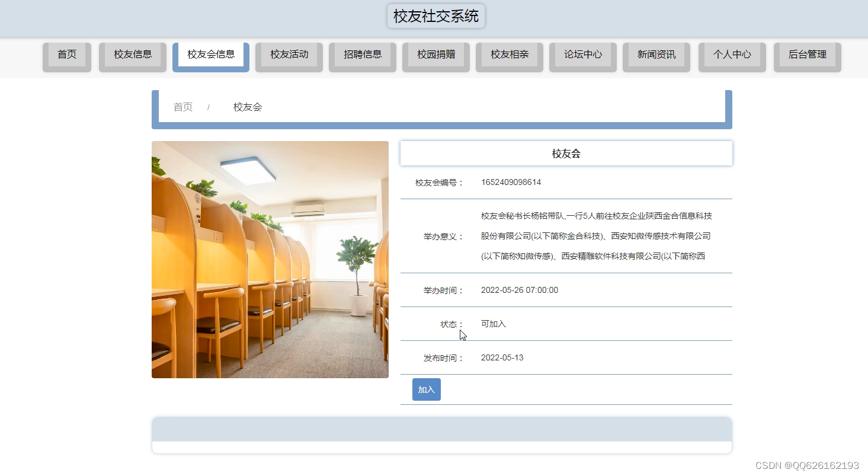This screenshot has height=476, width=868.
Task: Go to 后台管理 tab
Action: pos(808,57)
